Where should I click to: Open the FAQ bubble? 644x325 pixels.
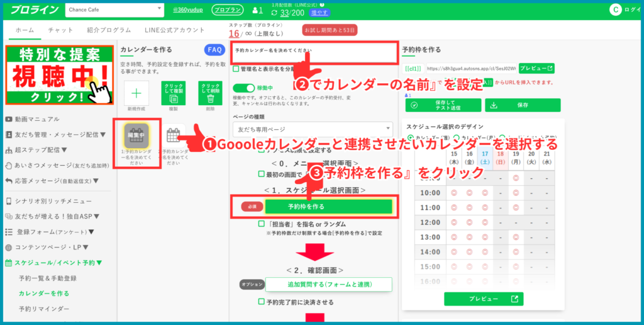click(x=215, y=50)
